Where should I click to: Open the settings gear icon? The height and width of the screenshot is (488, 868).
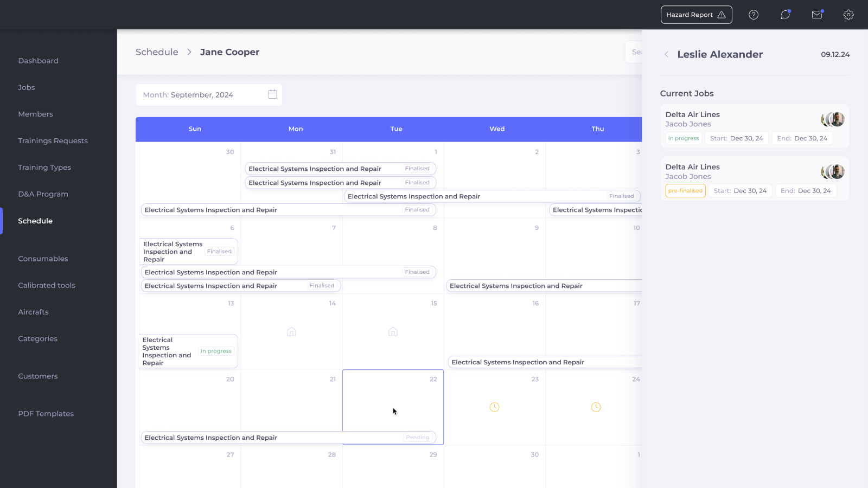pyautogui.click(x=848, y=15)
